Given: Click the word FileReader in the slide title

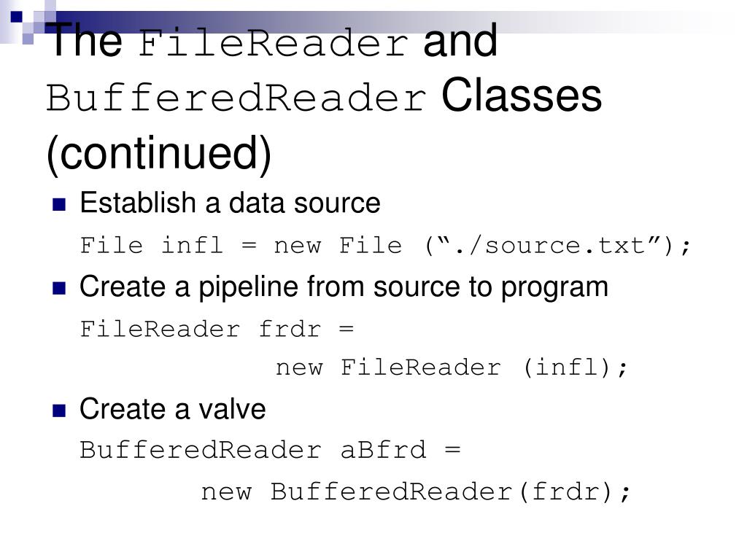Looking at the screenshot, I should 274,43.
